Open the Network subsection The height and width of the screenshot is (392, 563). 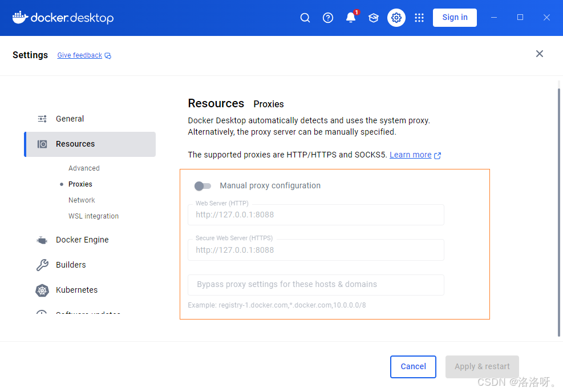(x=82, y=200)
